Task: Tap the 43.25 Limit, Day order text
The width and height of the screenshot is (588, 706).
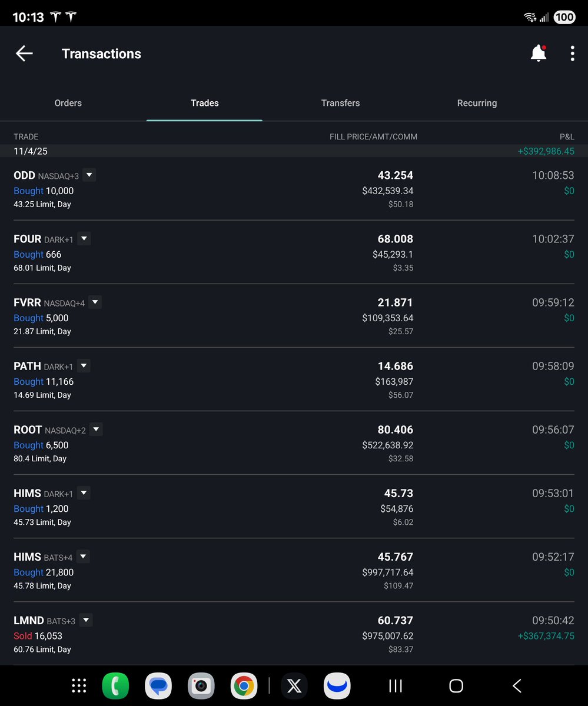Action: point(42,205)
